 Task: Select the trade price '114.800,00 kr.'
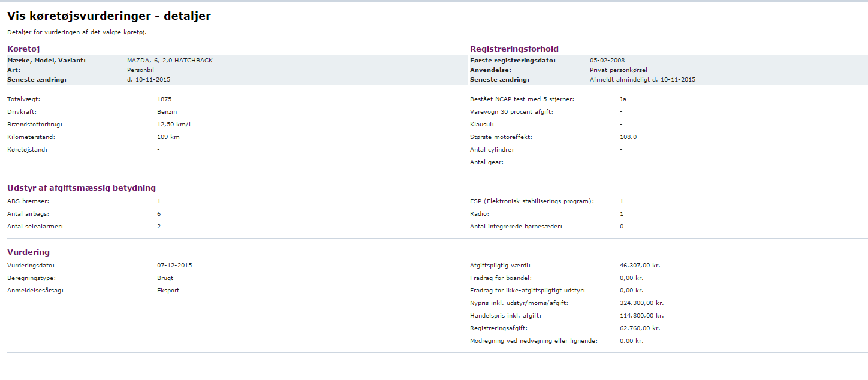click(x=642, y=315)
